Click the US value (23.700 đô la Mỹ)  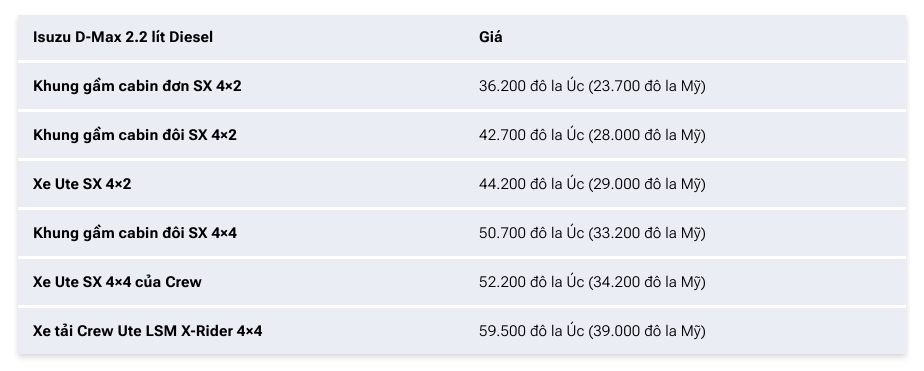point(646,86)
